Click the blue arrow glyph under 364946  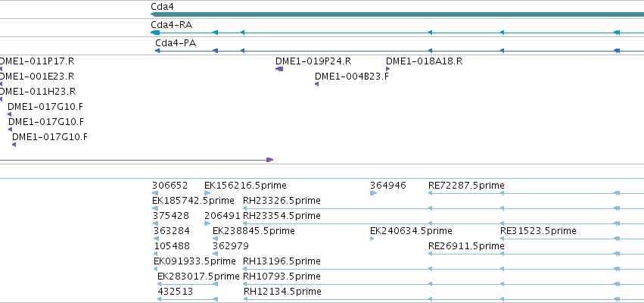(373, 193)
